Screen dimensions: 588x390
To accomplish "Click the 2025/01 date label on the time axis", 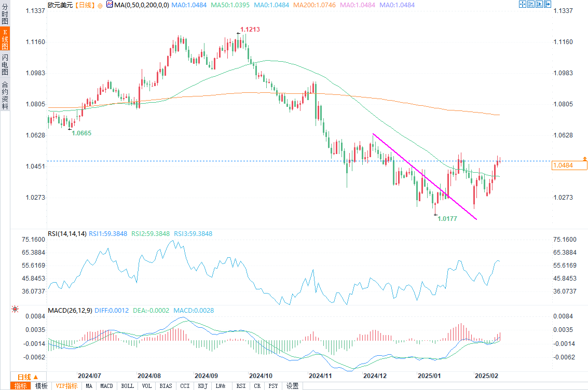I will pyautogui.click(x=429, y=376).
